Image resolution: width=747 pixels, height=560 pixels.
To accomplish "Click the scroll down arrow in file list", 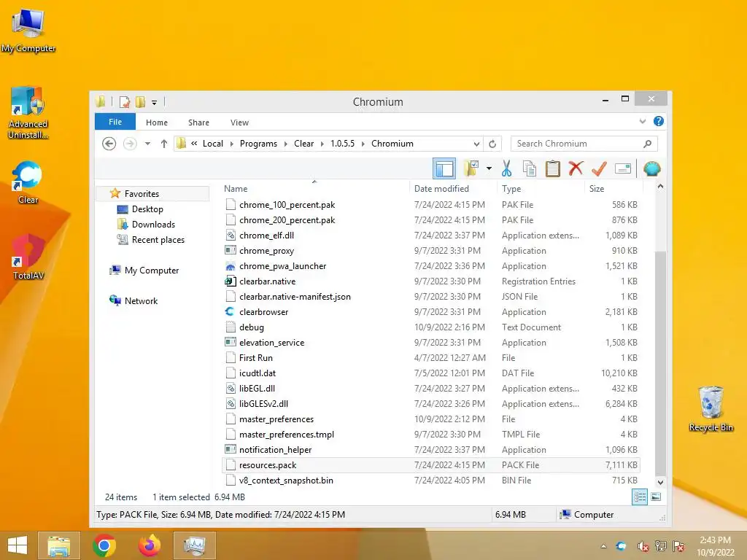I will (x=660, y=483).
